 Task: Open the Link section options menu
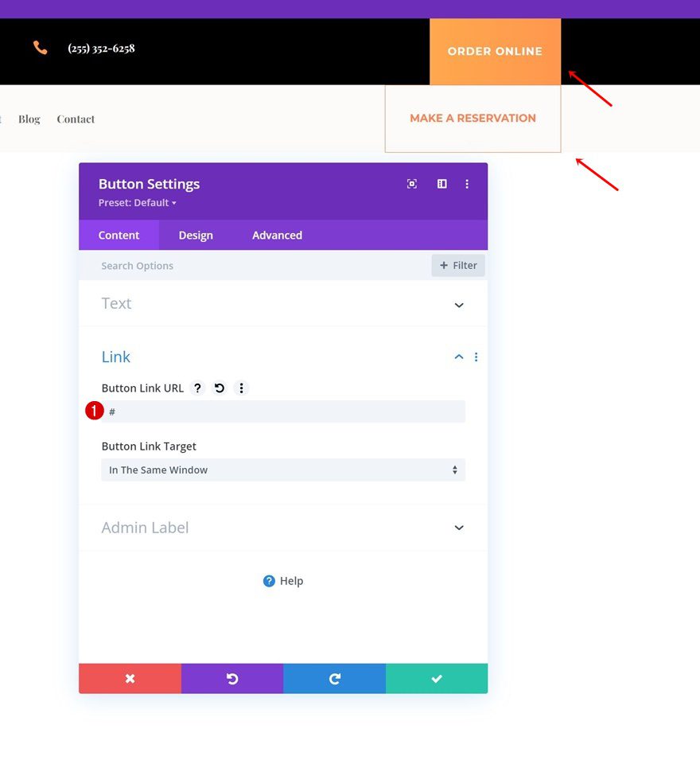pos(476,357)
